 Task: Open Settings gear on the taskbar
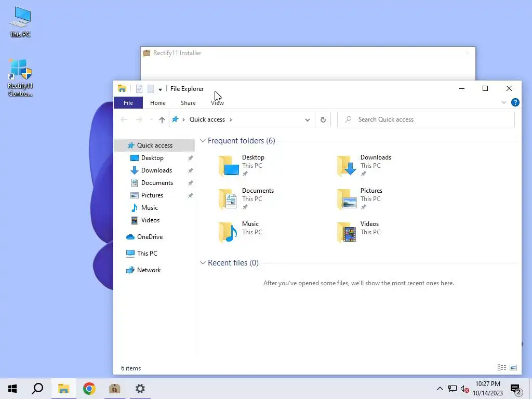pos(140,389)
